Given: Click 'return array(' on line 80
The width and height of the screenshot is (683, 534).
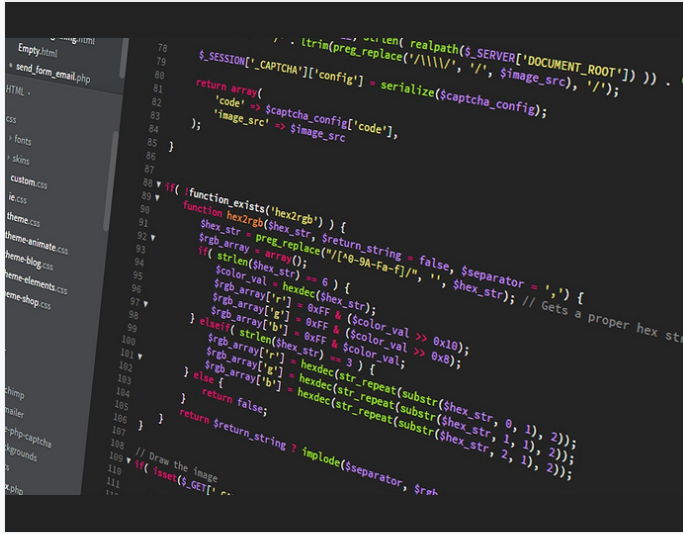Looking at the screenshot, I should (229, 87).
